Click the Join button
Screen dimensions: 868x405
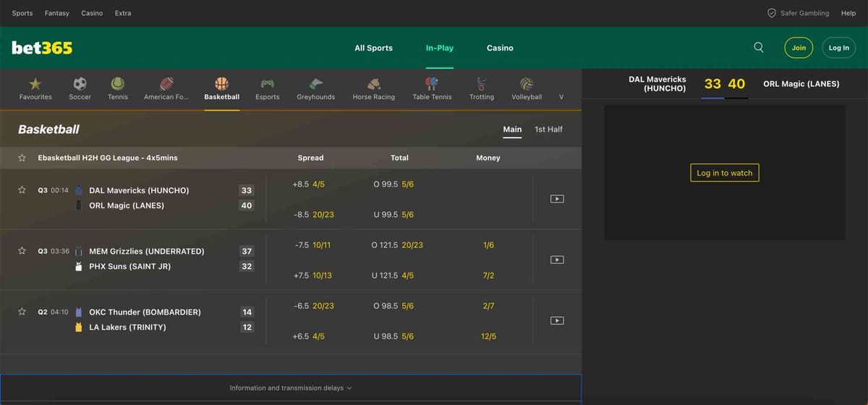799,48
